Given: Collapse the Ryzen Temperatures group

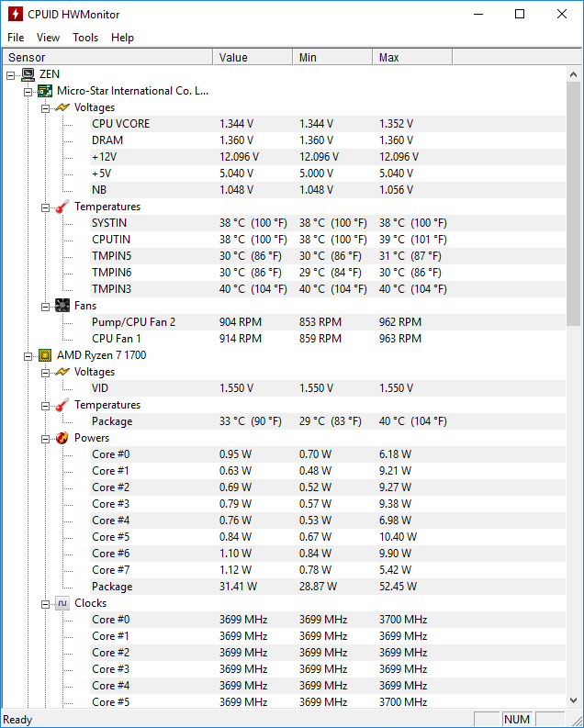Looking at the screenshot, I should [x=45, y=406].
